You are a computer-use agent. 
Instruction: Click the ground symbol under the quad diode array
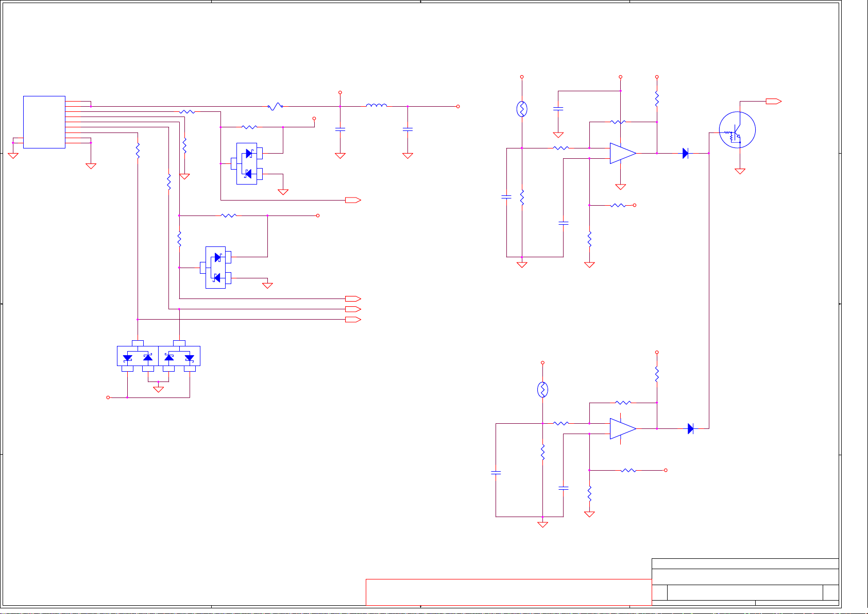point(159,389)
